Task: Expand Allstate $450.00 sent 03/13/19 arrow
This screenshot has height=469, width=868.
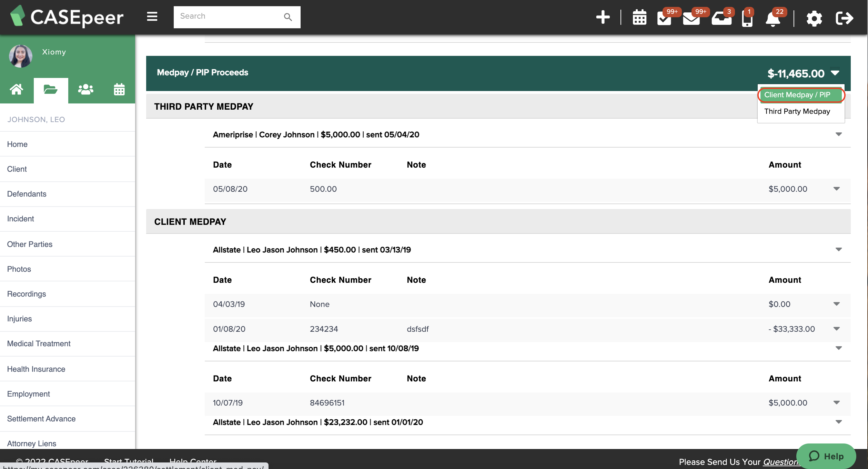Action: (839, 249)
